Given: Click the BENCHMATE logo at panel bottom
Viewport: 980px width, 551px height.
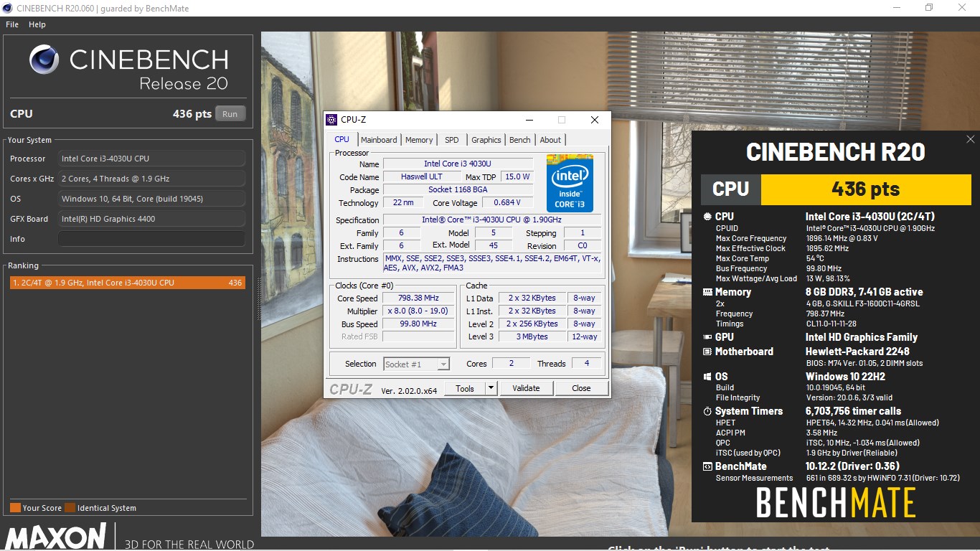Looking at the screenshot, I should coord(836,502).
